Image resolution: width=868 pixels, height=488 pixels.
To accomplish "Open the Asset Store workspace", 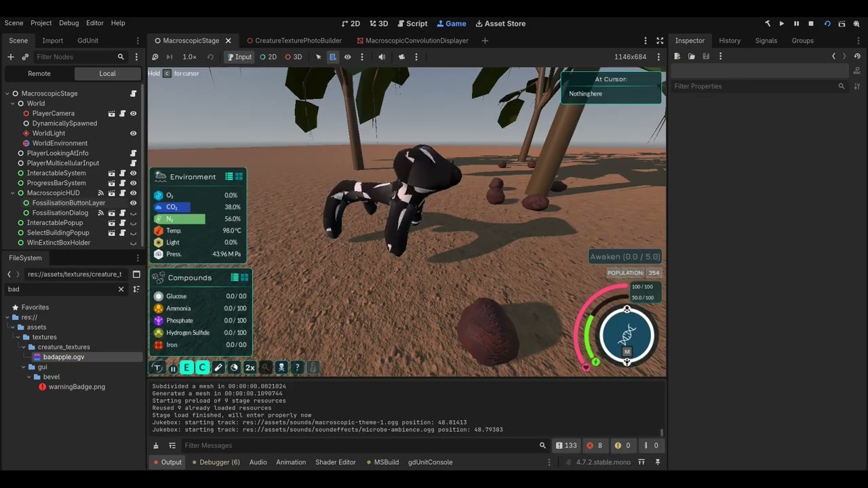I will pyautogui.click(x=500, y=23).
